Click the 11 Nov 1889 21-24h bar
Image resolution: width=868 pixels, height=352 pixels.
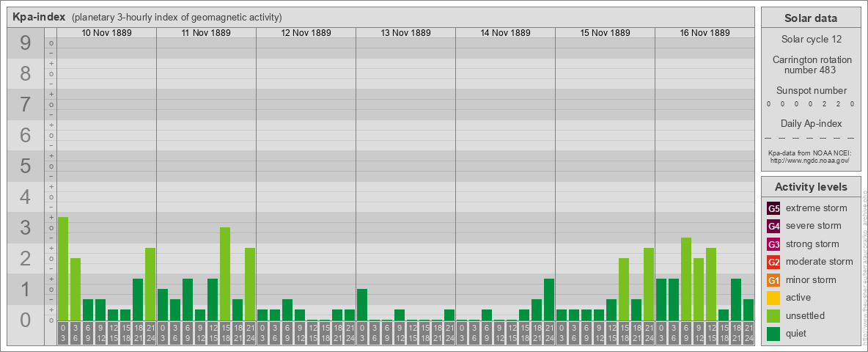pyautogui.click(x=250, y=284)
